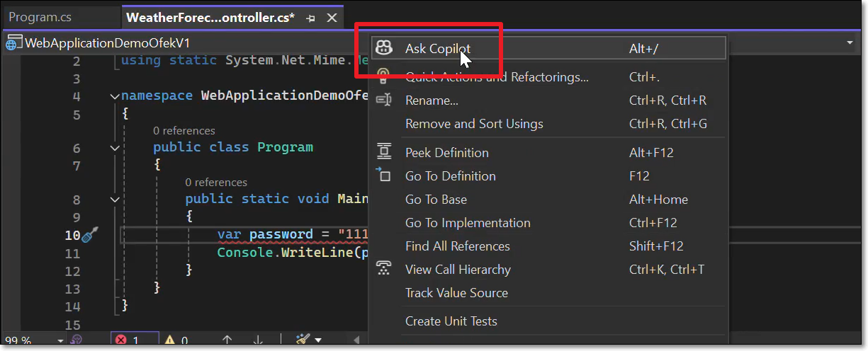The height and width of the screenshot is (351, 868).
Task: Collapse the namespace block on line 4
Action: (x=115, y=96)
